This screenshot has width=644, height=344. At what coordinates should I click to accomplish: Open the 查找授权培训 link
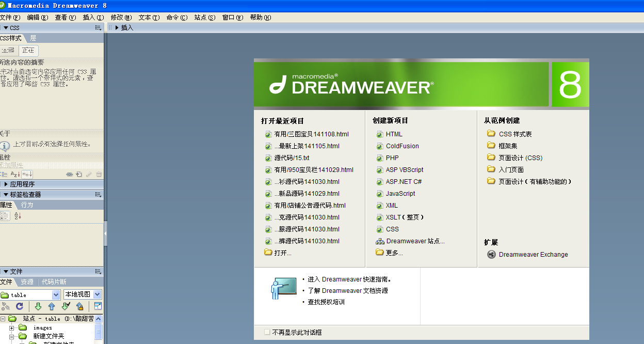pos(326,302)
